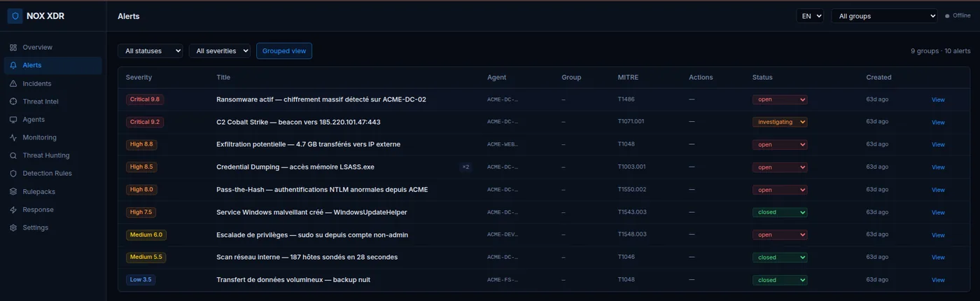Click the Medium 6.0 severity badge
Screen dimensions: 980x301
coord(146,234)
